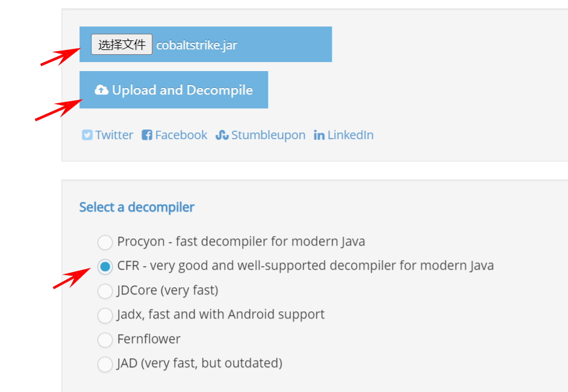Choose the CFR decompiler radio button

pos(105,266)
